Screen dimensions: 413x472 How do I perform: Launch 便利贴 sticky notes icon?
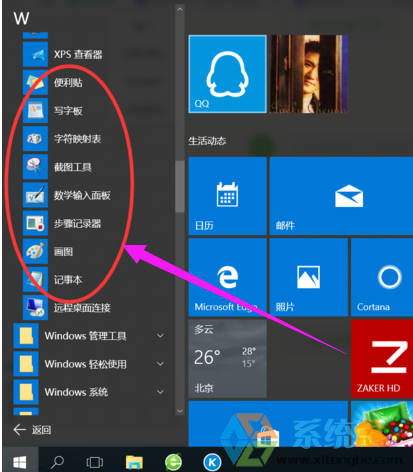click(x=35, y=82)
